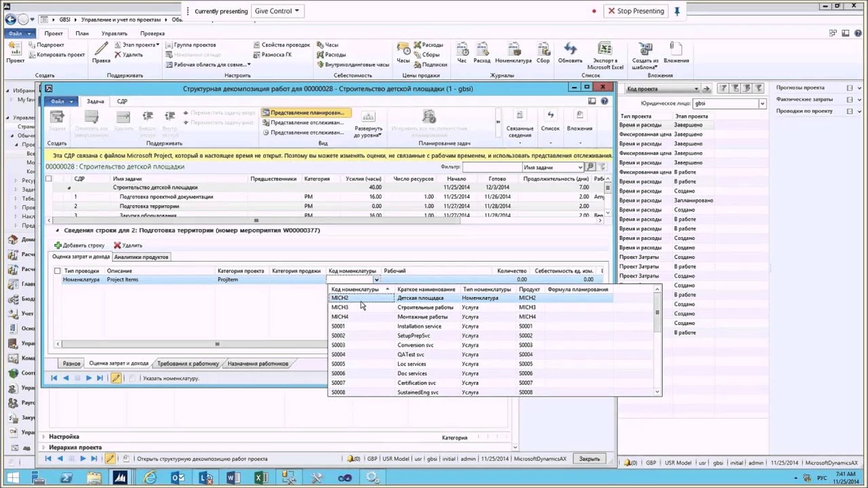Click Stop Presenting button
Screen dimensions: 868x488
pos(635,11)
